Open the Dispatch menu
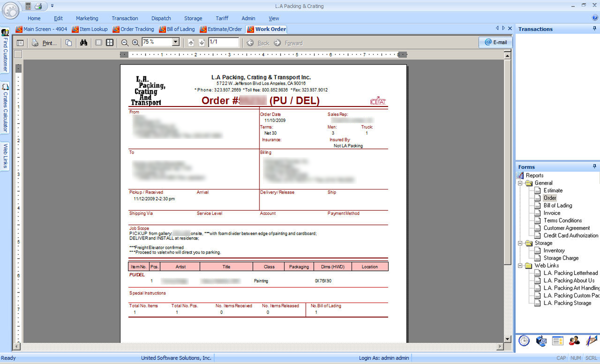Image resolution: width=600 pixels, height=364 pixels. point(161,18)
